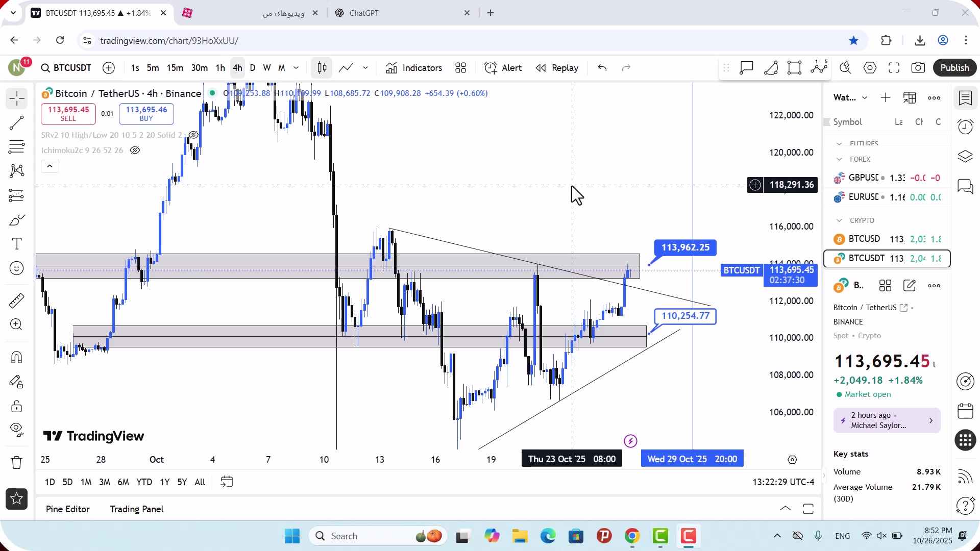Open the Trading Panel tab
The image size is (980, 551).
pos(137,509)
